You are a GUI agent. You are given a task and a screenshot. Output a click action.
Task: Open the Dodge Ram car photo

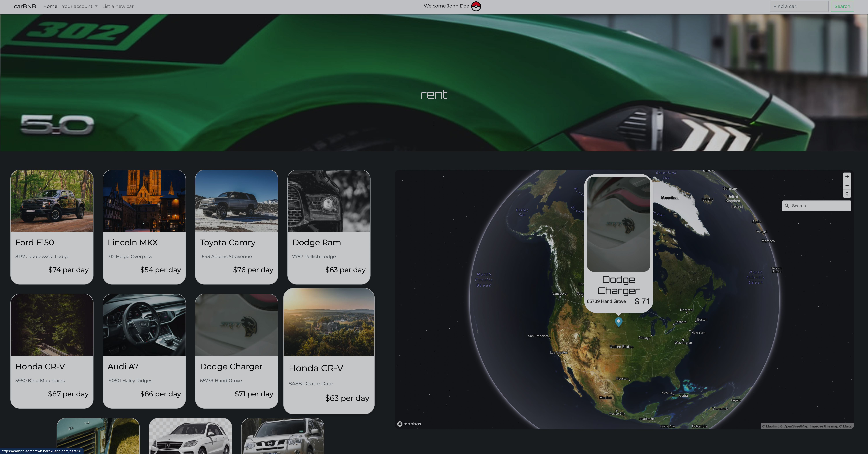329,201
